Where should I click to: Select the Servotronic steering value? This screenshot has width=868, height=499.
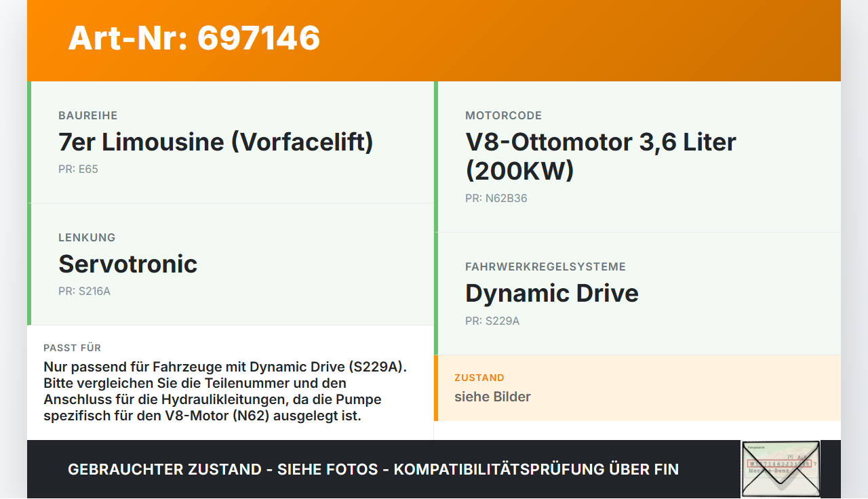click(127, 264)
